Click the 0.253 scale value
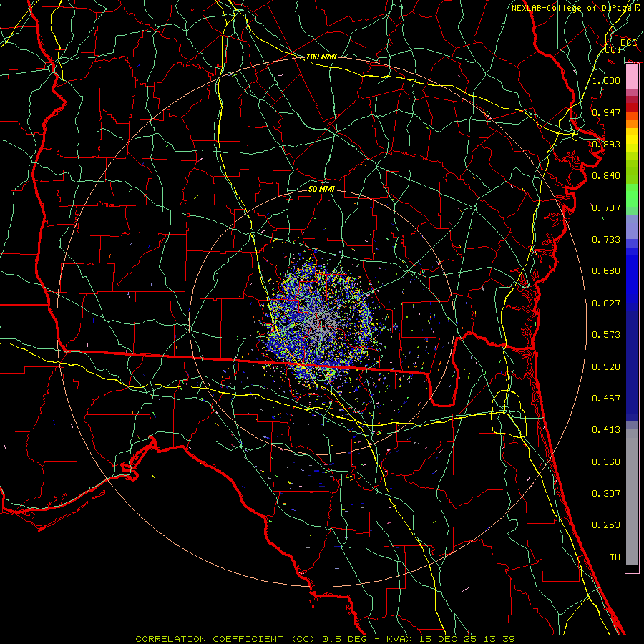Image resolution: width=644 pixels, height=644 pixels. click(x=606, y=525)
